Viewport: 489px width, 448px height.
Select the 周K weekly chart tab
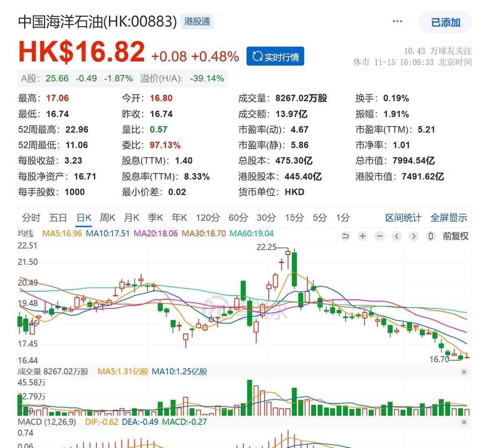(108, 218)
